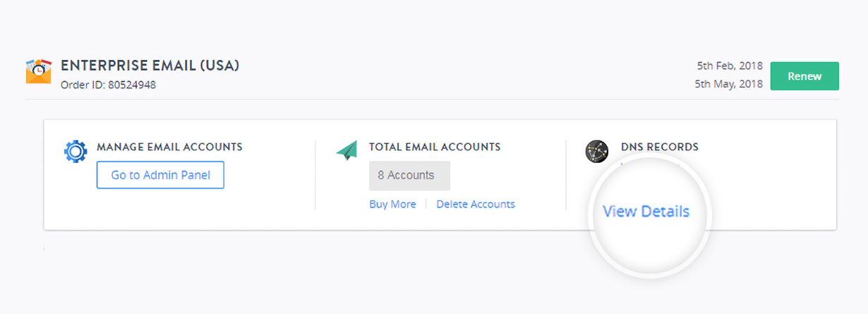Click the MANAGE EMAIL ACCOUNTS heading
Screen dimensions: 868x314
click(x=169, y=147)
